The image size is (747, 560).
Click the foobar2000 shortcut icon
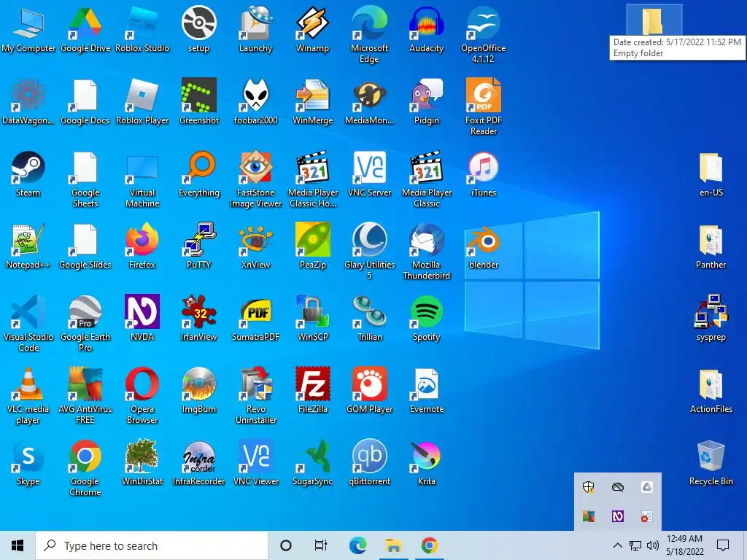pyautogui.click(x=256, y=101)
